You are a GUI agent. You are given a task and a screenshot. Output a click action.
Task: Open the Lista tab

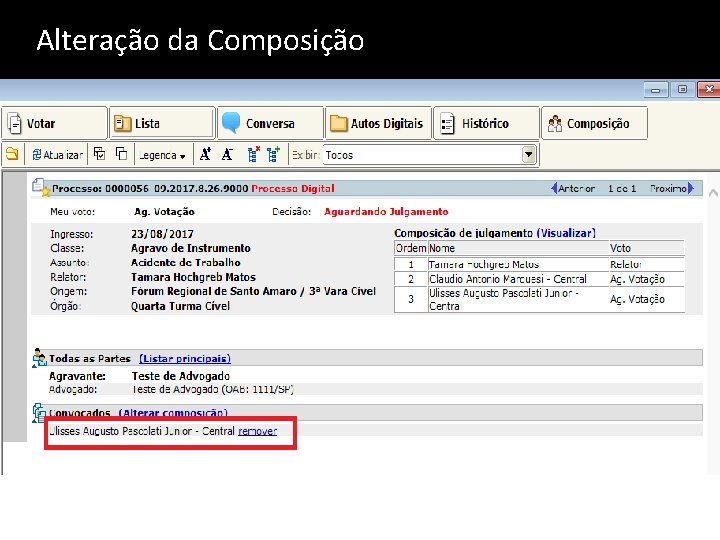click(x=162, y=123)
